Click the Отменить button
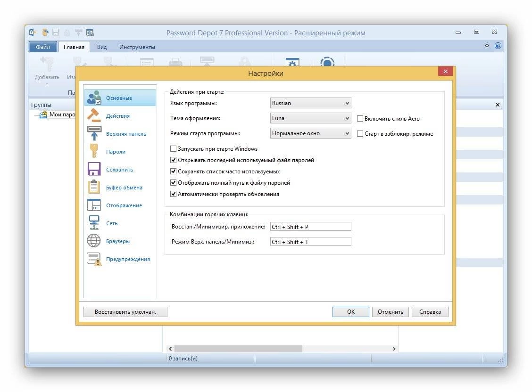532x392 pixels. [x=390, y=312]
